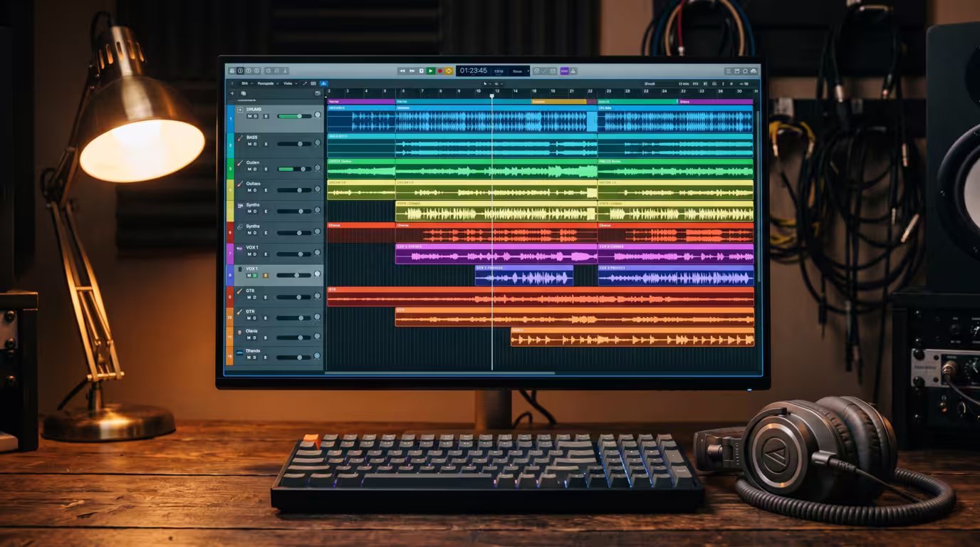Screen dimensions: 980x547
Task: Click the Stop button beside Play
Action: point(422,71)
